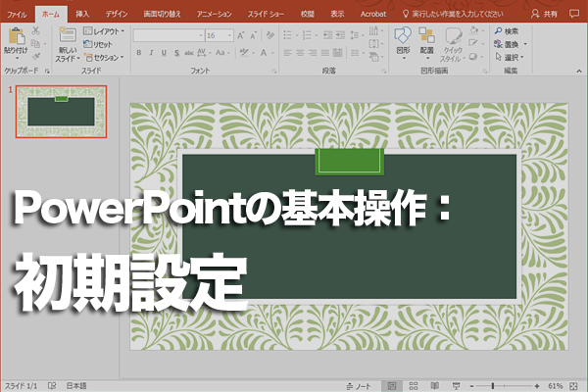Open the font name combo box

[169, 35]
